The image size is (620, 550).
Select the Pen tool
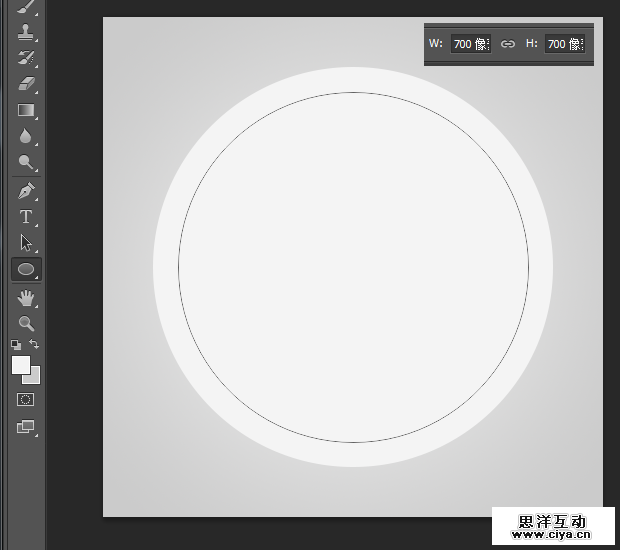pos(26,190)
